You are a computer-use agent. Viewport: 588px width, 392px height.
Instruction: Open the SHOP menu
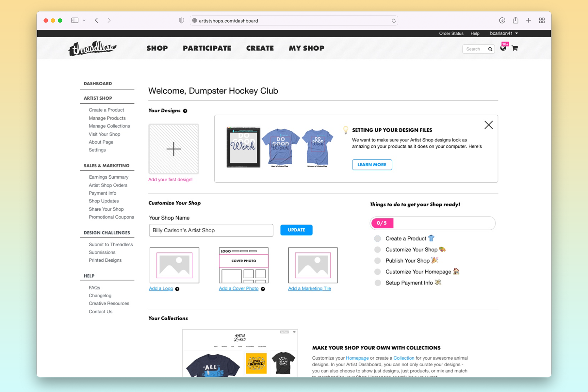click(157, 48)
